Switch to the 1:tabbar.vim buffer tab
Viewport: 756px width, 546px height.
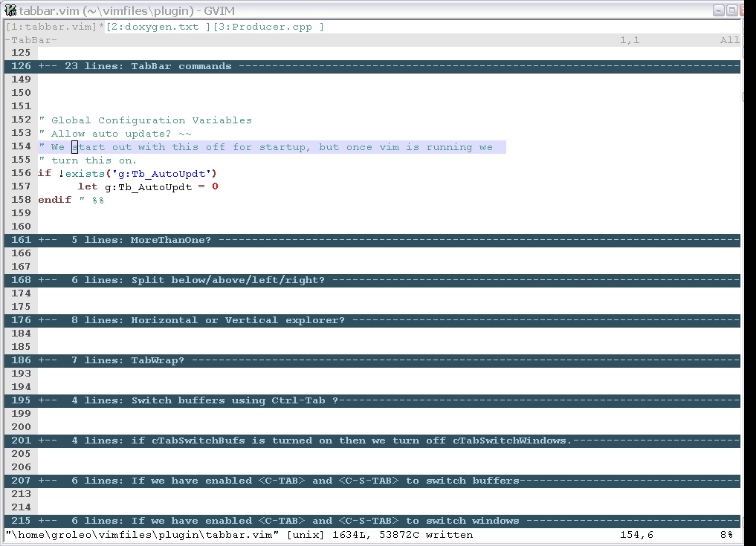pos(51,27)
